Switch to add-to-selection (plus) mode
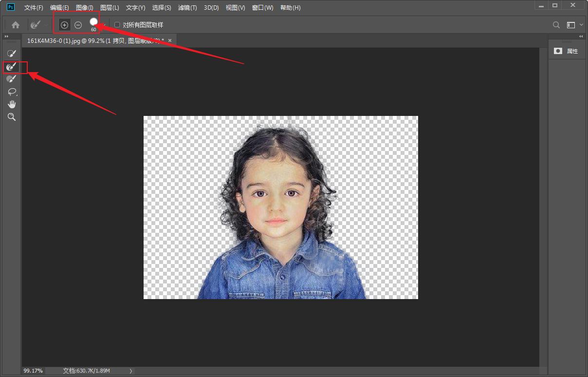588x377 pixels. click(x=64, y=25)
